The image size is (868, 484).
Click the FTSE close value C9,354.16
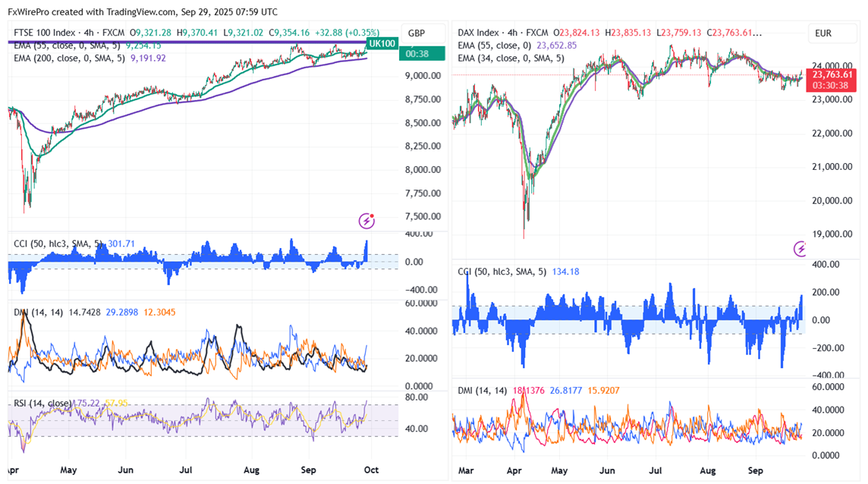(290, 33)
